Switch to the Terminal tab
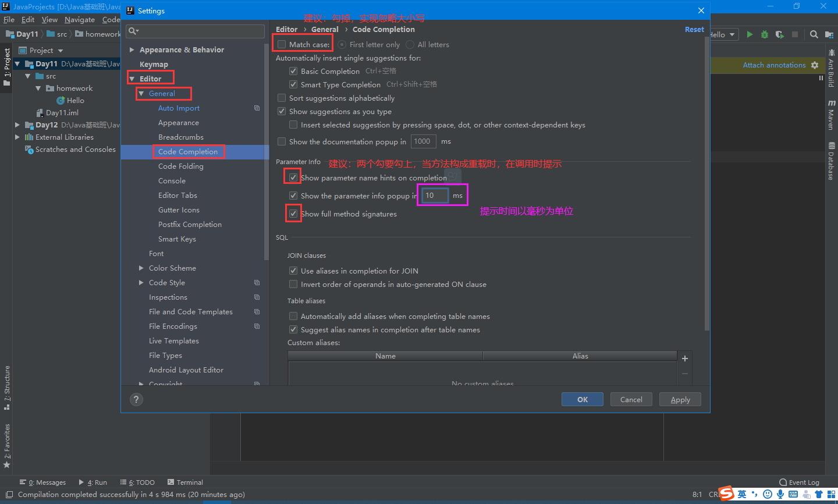The width and height of the screenshot is (838, 504). pos(185,482)
